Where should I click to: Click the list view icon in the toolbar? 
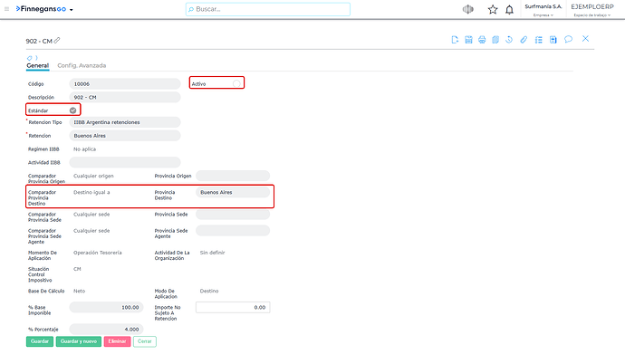539,40
